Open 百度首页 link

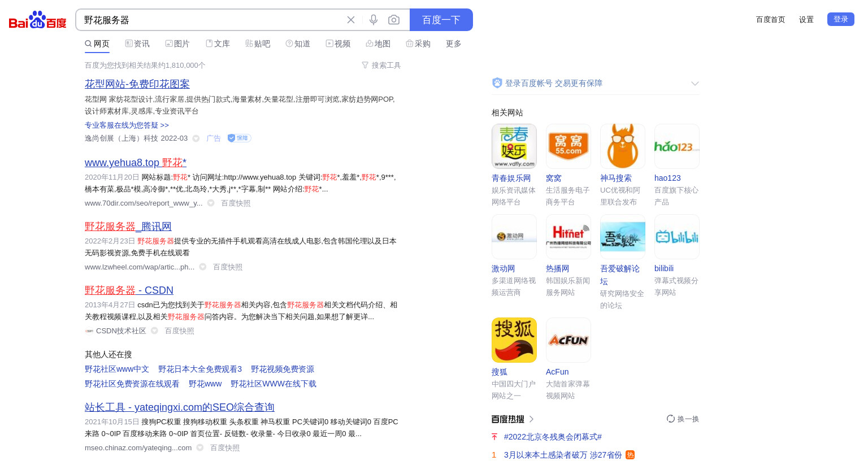click(771, 19)
